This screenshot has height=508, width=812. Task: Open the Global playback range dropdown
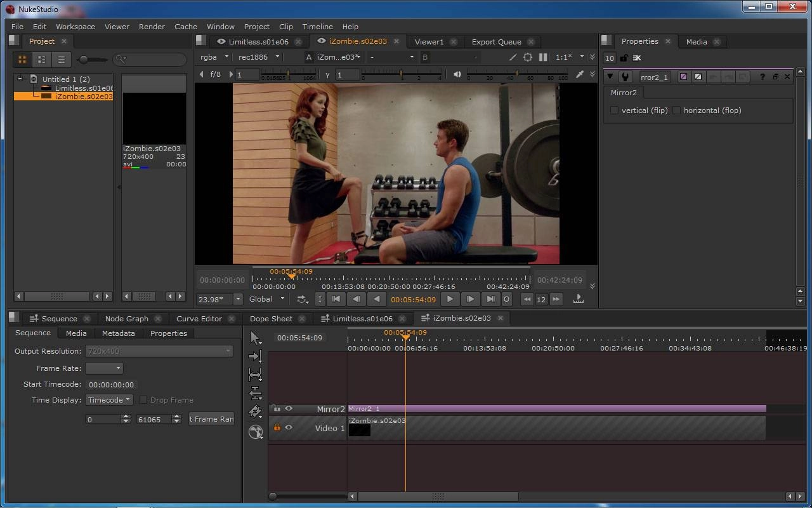pyautogui.click(x=267, y=299)
